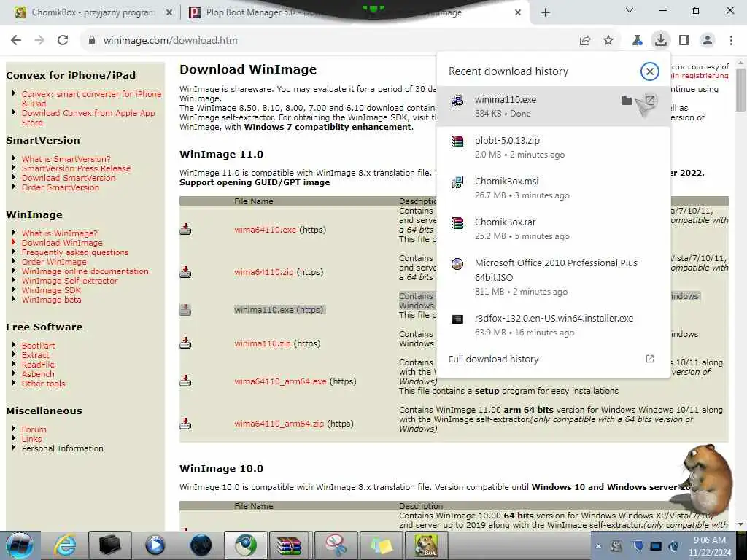This screenshot has height=560, width=747.
Task: Open 'What is WinImage?' link
Action: point(59,233)
